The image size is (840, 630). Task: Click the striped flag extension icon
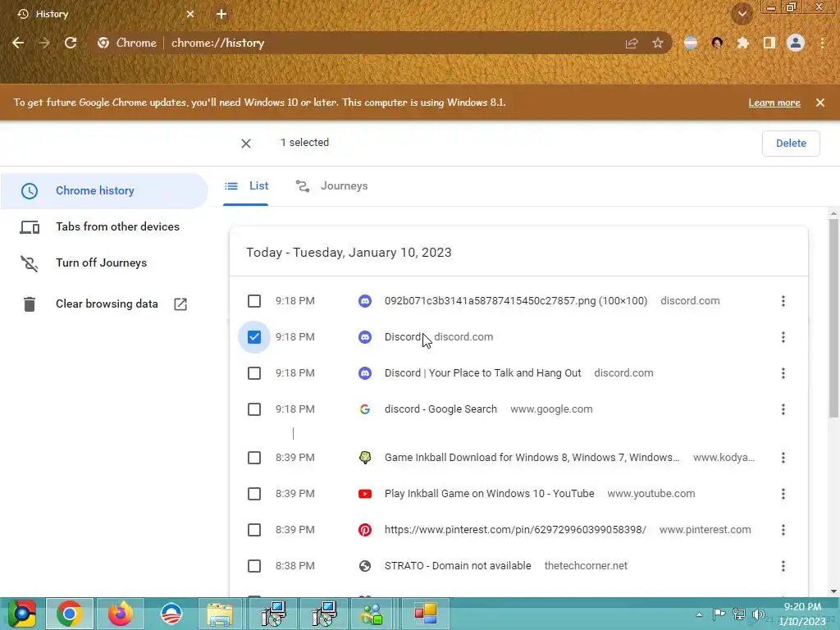click(x=691, y=43)
